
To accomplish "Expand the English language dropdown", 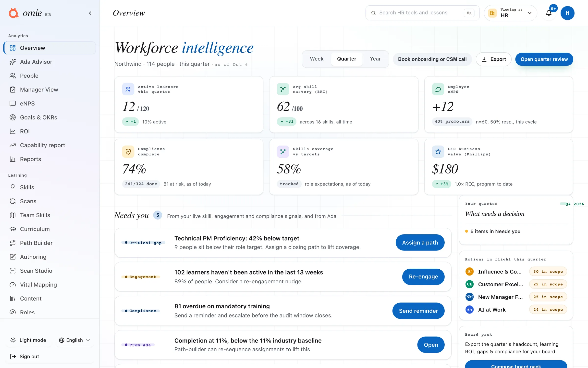I will point(75,340).
